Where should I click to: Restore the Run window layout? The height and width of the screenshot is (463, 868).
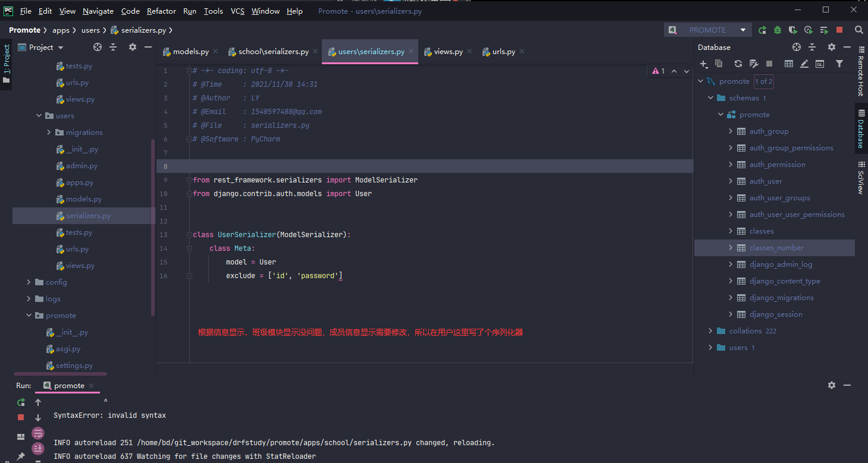[21, 436]
